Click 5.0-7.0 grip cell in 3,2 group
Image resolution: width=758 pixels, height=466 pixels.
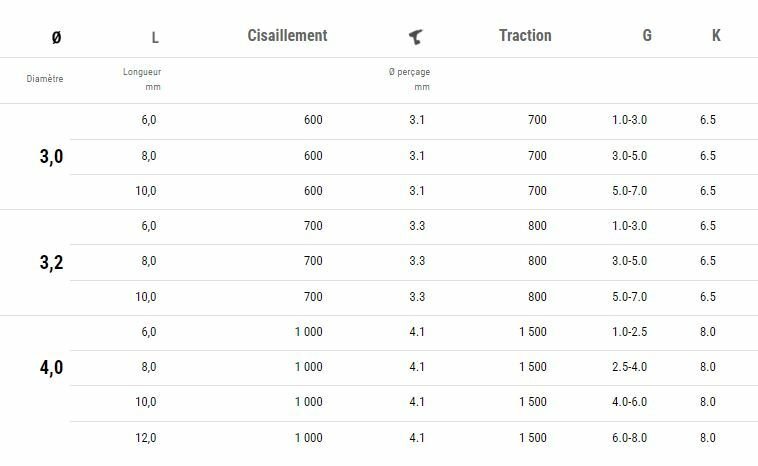click(x=629, y=297)
